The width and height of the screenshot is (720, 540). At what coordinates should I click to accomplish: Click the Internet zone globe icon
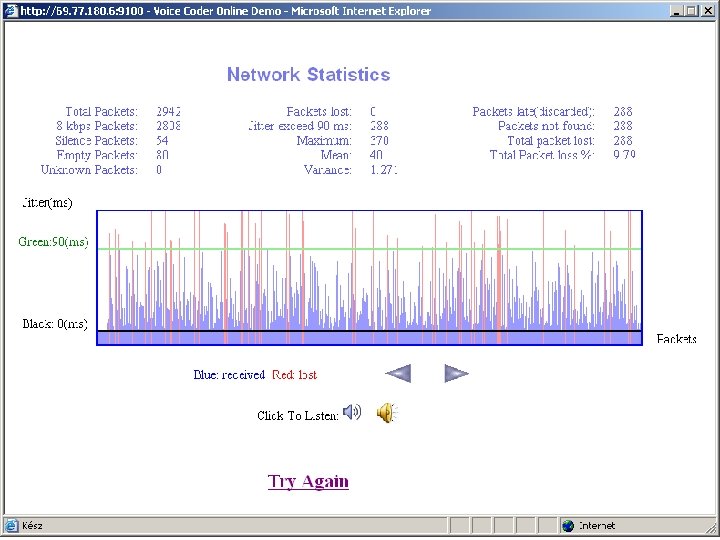tap(568, 525)
